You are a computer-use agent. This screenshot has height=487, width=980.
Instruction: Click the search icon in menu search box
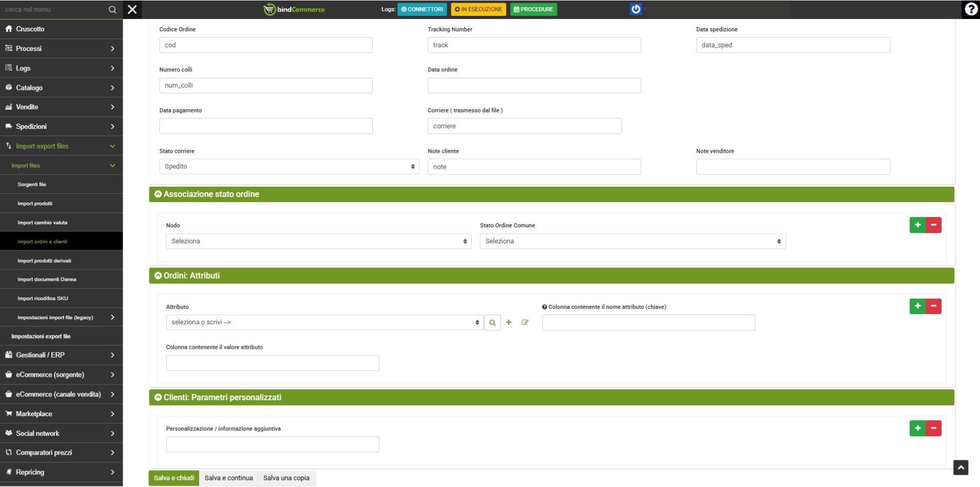click(112, 10)
